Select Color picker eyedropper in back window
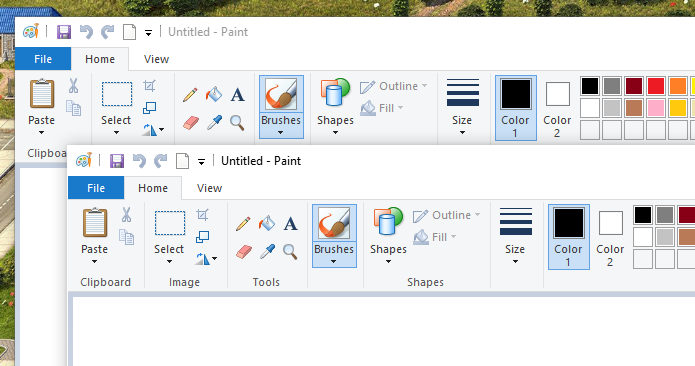 click(x=214, y=122)
